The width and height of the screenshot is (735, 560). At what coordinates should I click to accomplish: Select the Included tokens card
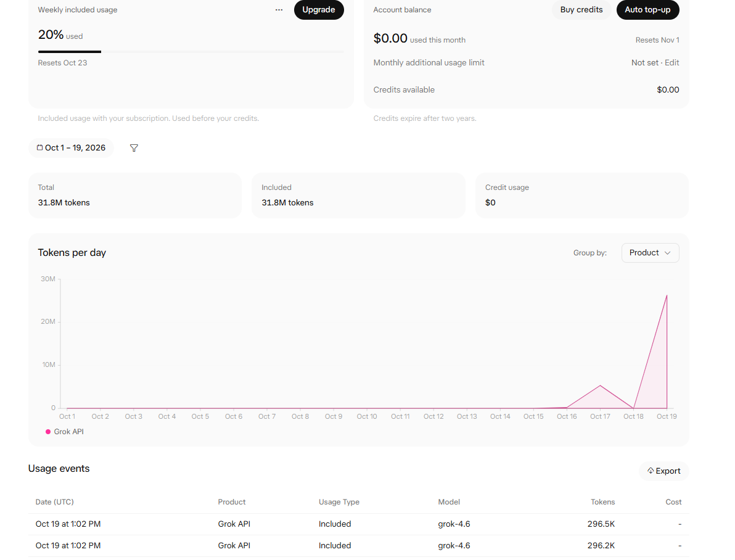(x=359, y=196)
